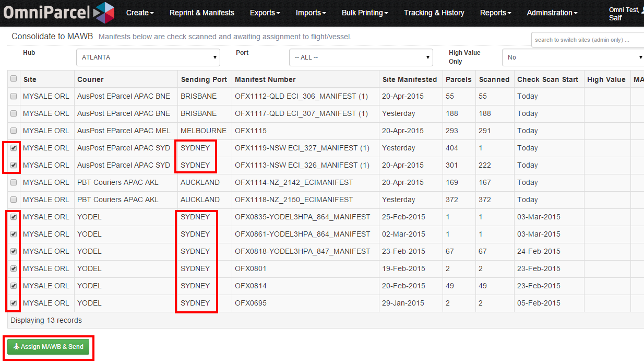
Task: Open the Hub dropdown showing ATLANTA
Action: coord(148,57)
